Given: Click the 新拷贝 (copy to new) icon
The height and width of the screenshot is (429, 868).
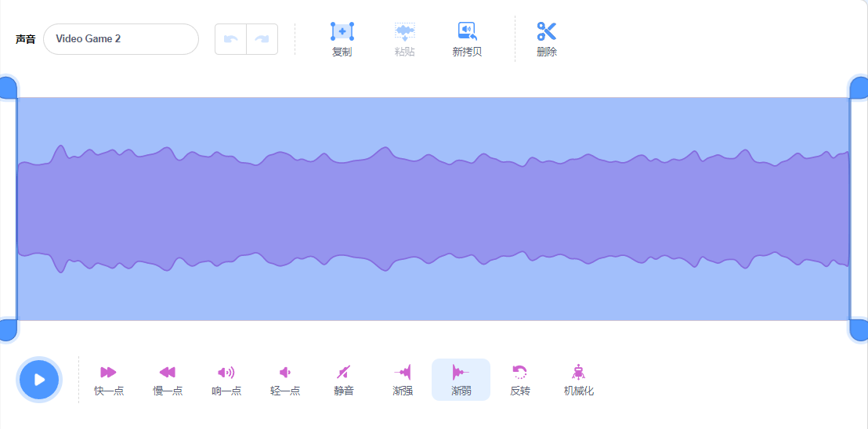Looking at the screenshot, I should pos(467,31).
